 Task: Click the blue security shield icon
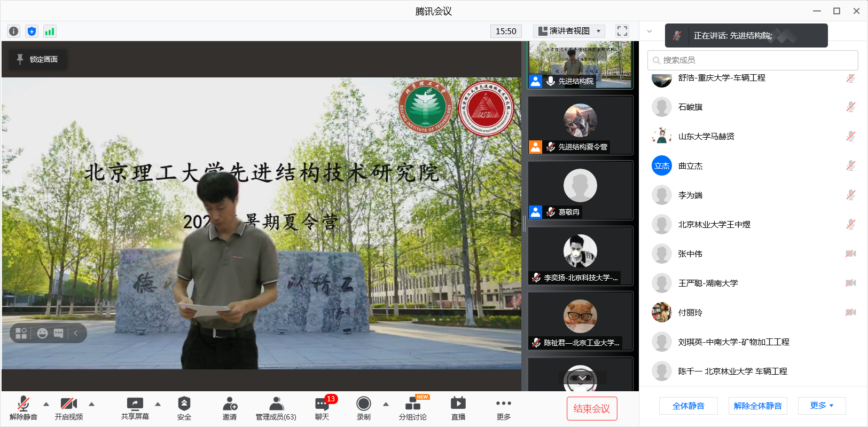pyautogui.click(x=32, y=31)
